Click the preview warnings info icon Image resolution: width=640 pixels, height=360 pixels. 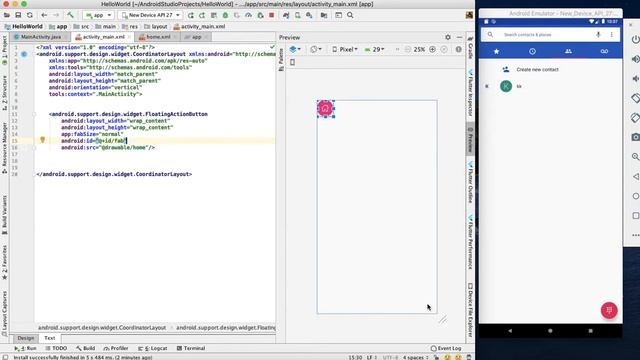458,49
